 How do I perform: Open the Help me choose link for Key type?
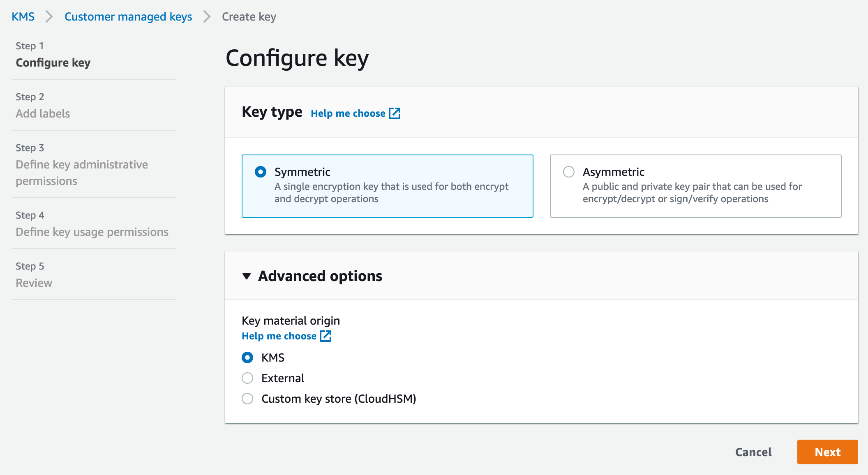click(348, 113)
